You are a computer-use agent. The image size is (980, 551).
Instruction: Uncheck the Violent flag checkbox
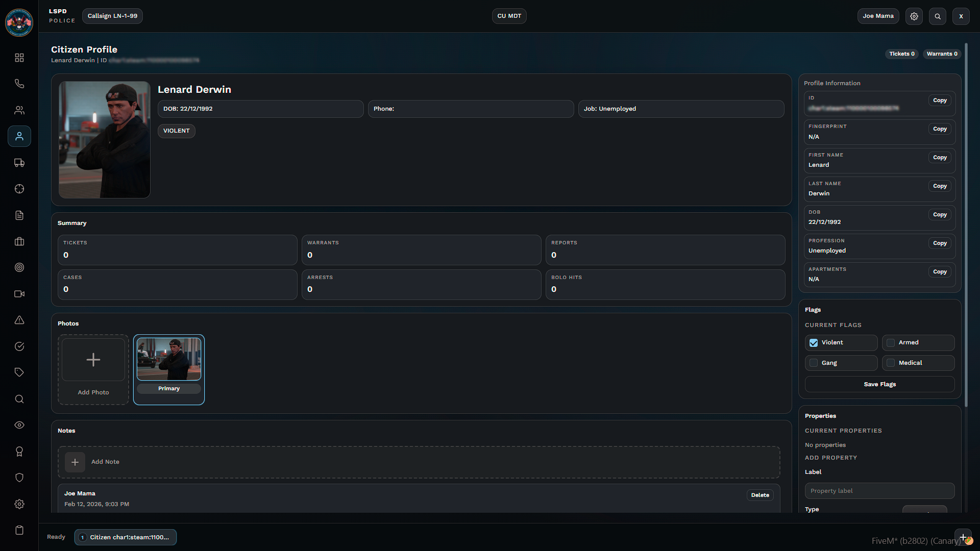pyautogui.click(x=814, y=343)
